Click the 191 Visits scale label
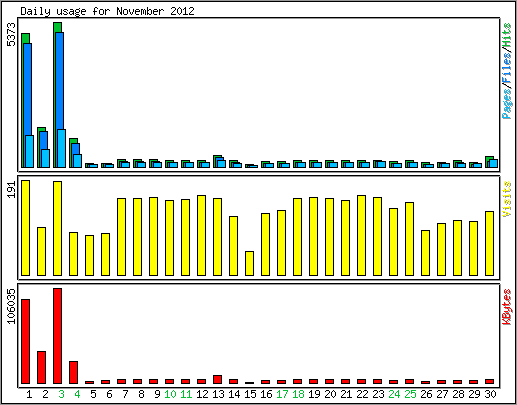The height and width of the screenshot is (405, 517). pyautogui.click(x=11, y=189)
